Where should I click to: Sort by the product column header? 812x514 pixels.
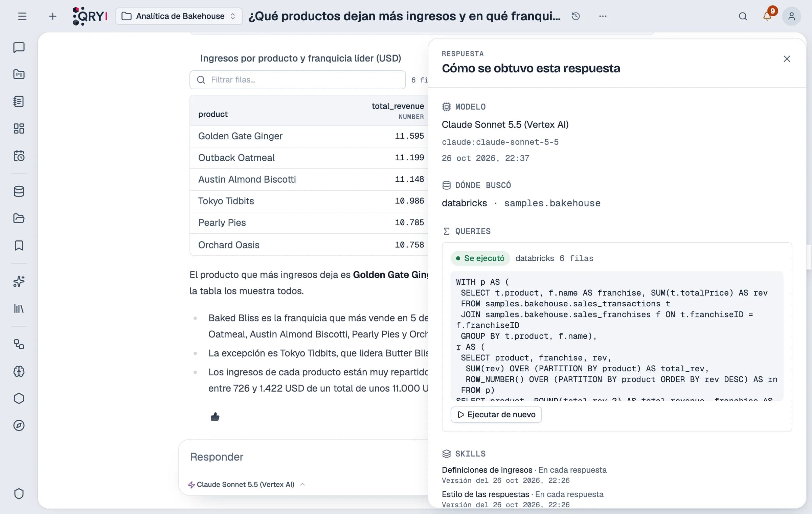point(213,114)
